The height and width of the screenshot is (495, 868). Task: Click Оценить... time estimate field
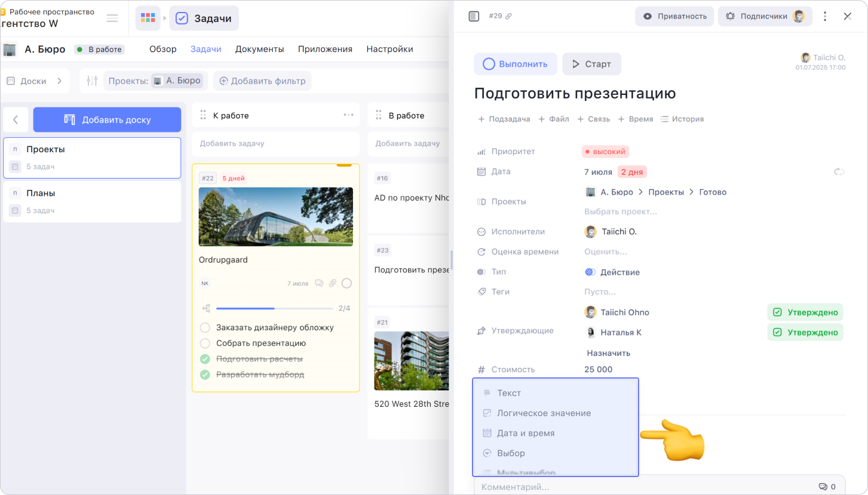pos(605,252)
